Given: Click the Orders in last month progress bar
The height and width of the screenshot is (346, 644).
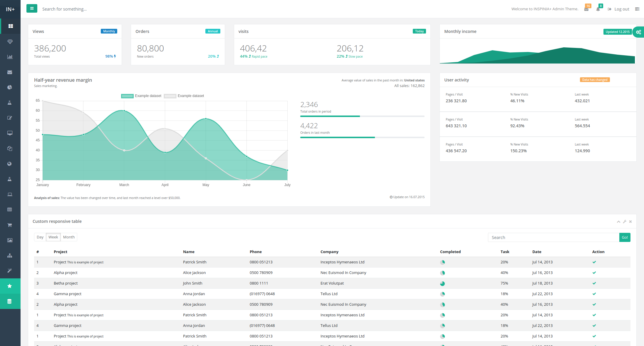Looking at the screenshot, I should coord(362,137).
